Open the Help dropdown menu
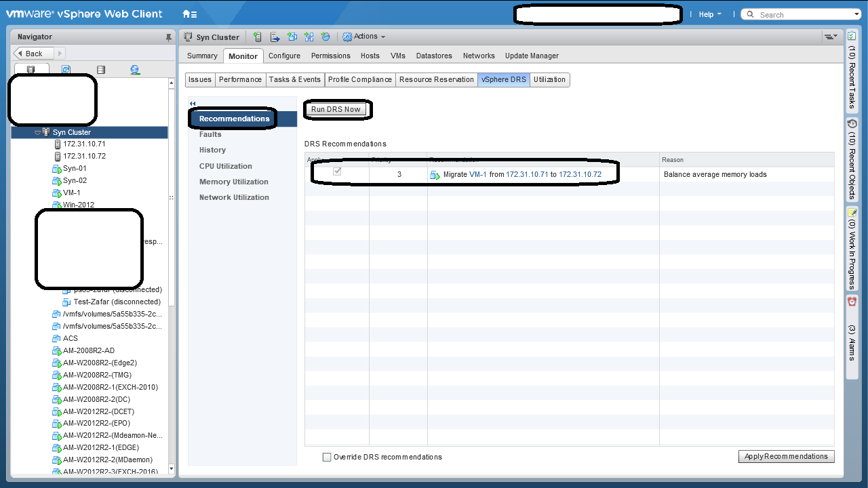The image size is (868, 488). [x=709, y=14]
